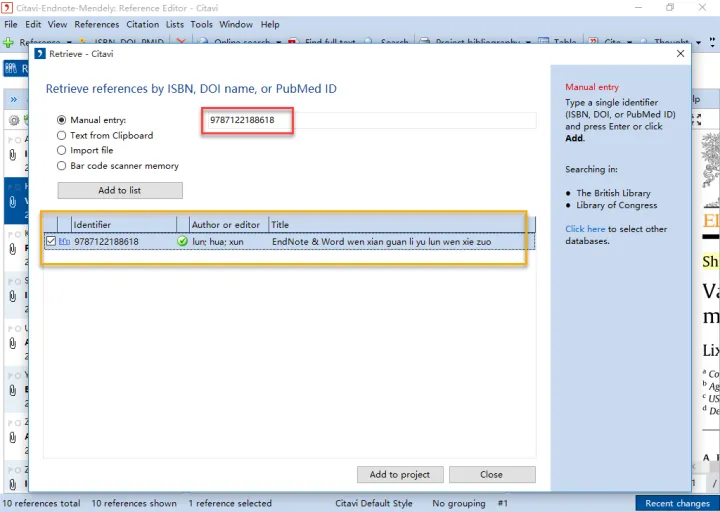Click 'No grouping' in status bar
This screenshot has width=720, height=512.
coord(459,503)
